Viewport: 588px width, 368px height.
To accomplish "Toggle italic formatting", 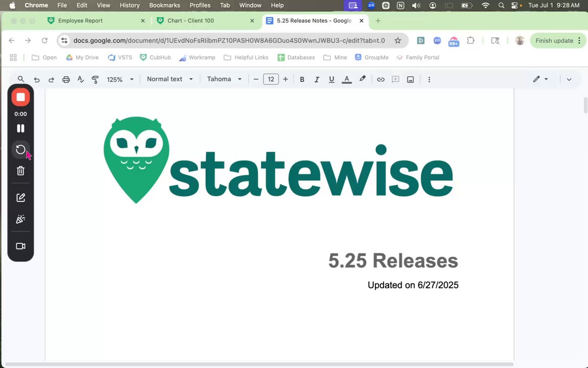I will (x=317, y=80).
